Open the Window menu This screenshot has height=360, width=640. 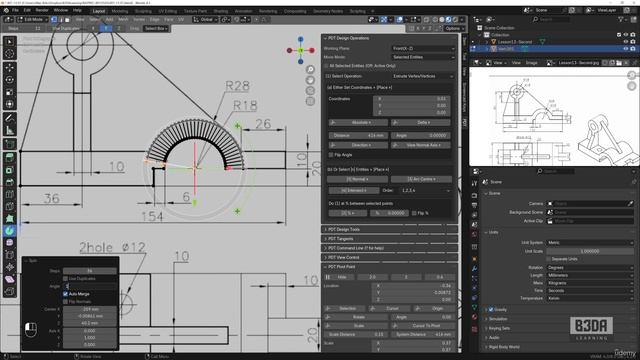point(61,10)
